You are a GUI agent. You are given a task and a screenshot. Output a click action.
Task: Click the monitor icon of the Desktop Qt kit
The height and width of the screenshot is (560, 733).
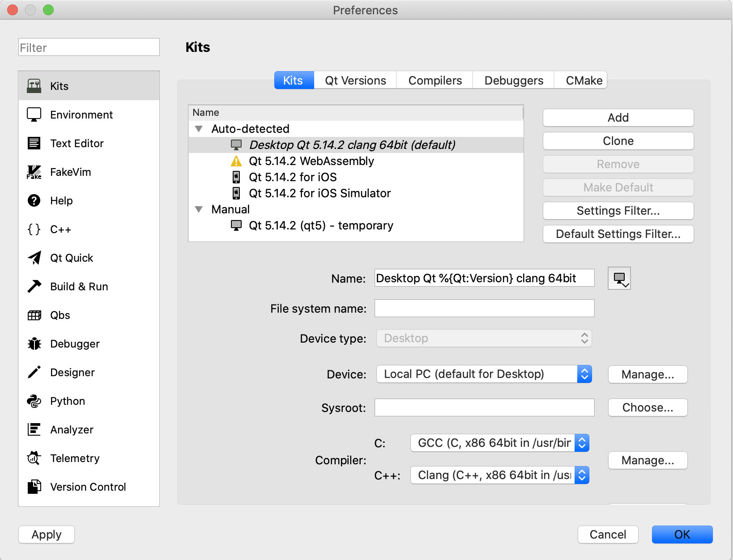point(236,145)
